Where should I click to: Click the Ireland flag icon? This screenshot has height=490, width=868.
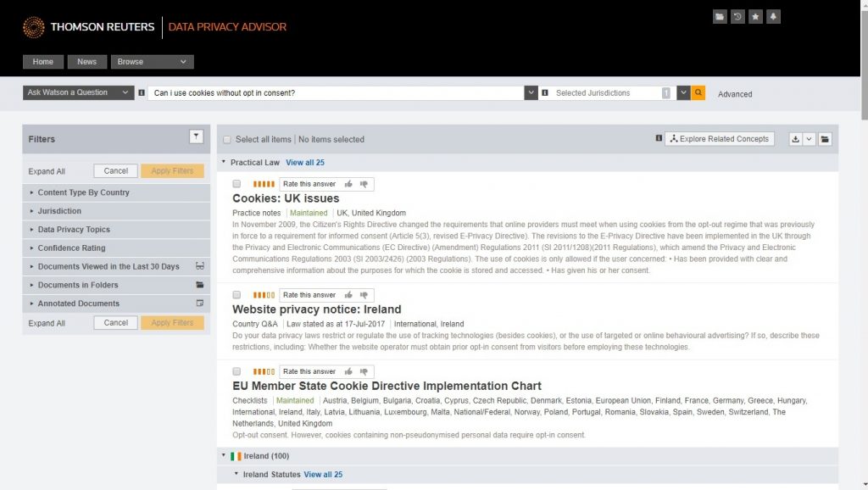tap(236, 456)
